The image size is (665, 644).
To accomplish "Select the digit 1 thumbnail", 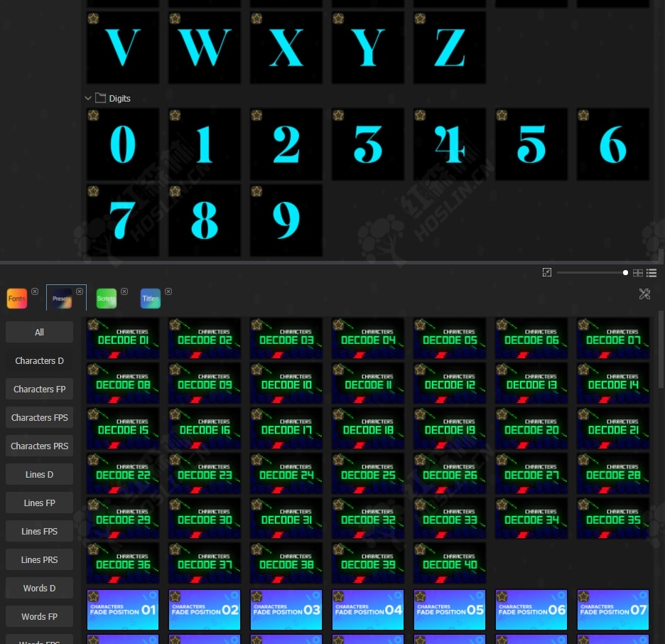I will coord(205,144).
